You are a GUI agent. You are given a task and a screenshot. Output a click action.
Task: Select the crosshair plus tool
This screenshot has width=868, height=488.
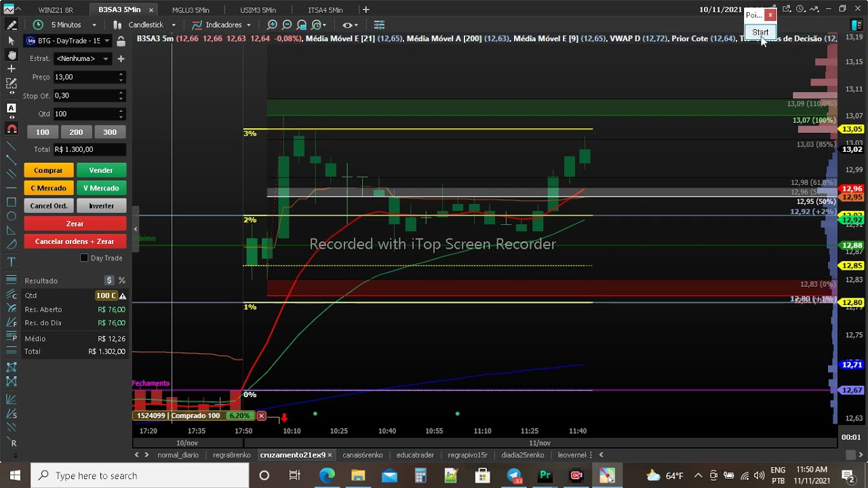pyautogui.click(x=12, y=68)
